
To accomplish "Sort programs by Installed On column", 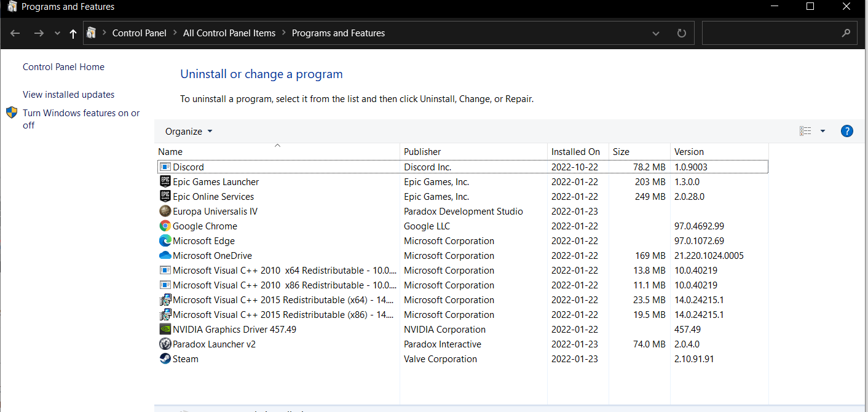I will [x=575, y=151].
